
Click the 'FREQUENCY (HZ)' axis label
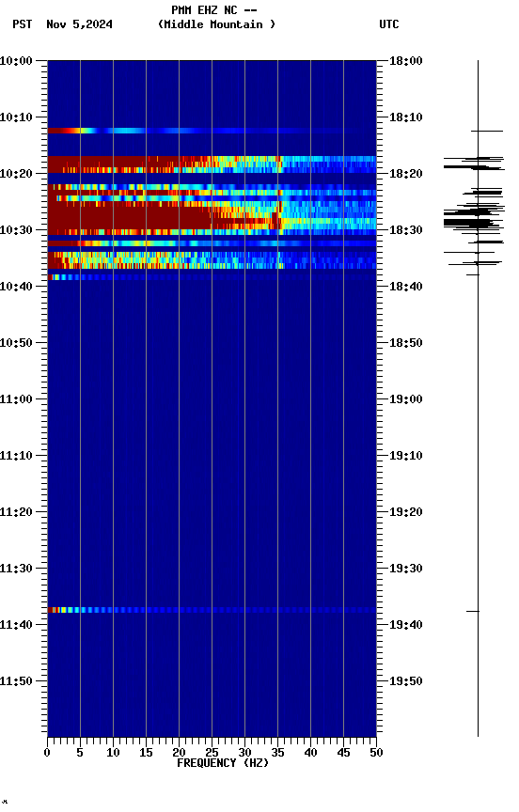[x=223, y=763]
